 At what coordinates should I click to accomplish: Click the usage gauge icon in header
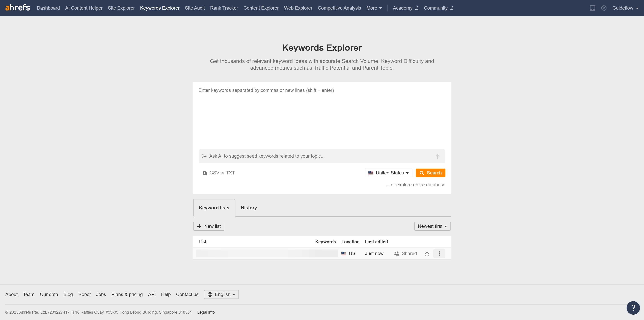[x=604, y=8]
